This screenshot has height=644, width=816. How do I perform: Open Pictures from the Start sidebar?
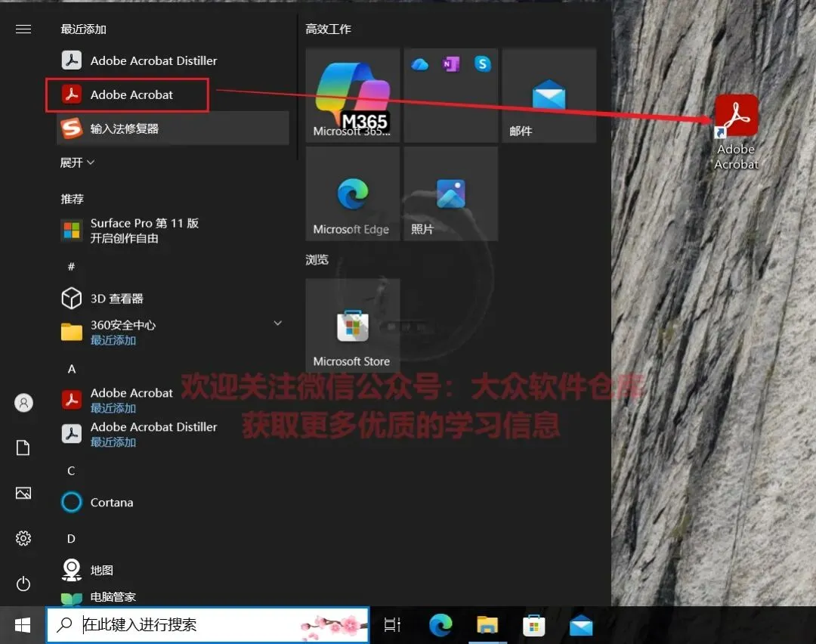pyautogui.click(x=23, y=493)
